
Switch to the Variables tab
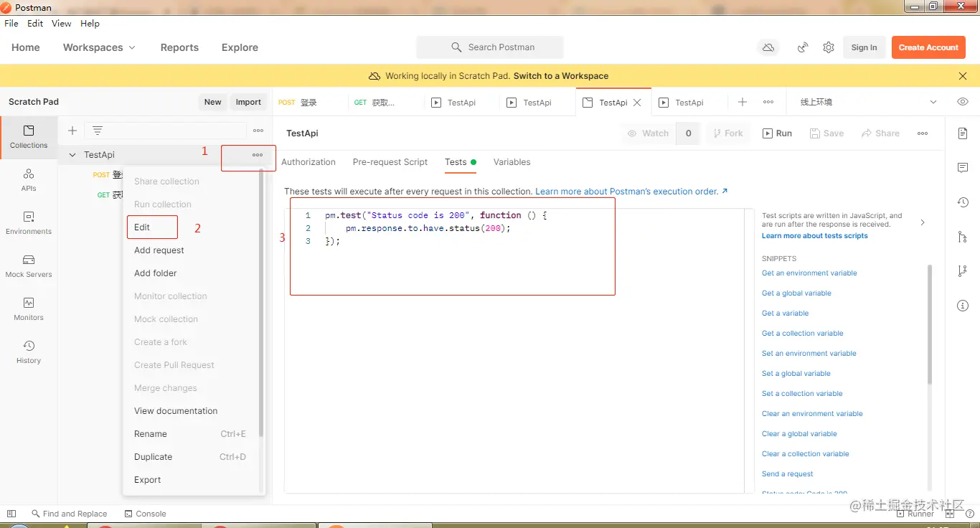coord(512,162)
